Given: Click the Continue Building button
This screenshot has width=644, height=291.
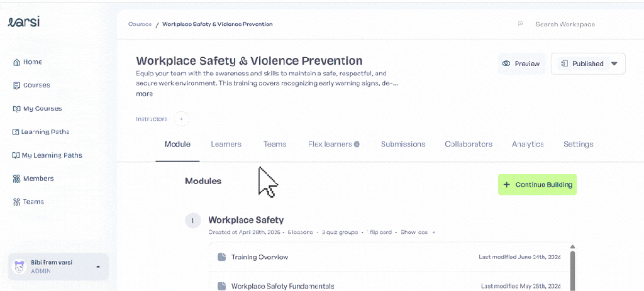Looking at the screenshot, I should tap(537, 185).
